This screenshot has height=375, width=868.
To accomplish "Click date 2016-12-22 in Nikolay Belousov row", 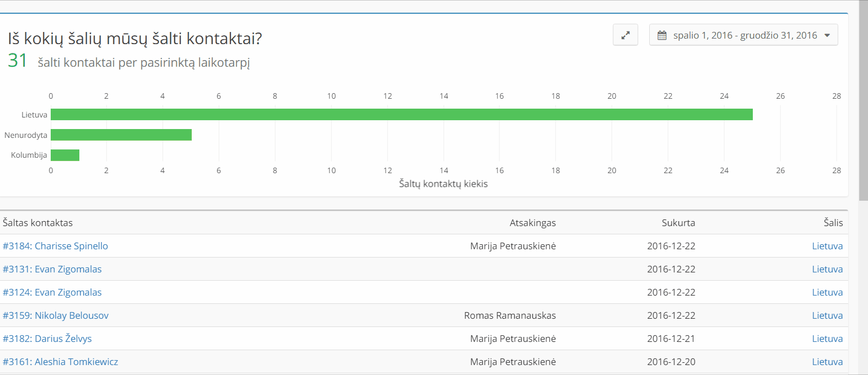I will coord(671,315).
